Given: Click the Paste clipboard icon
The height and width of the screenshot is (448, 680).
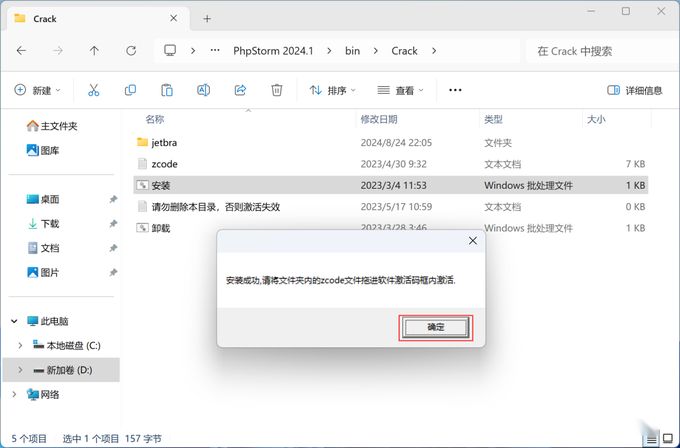Looking at the screenshot, I should coord(167,90).
